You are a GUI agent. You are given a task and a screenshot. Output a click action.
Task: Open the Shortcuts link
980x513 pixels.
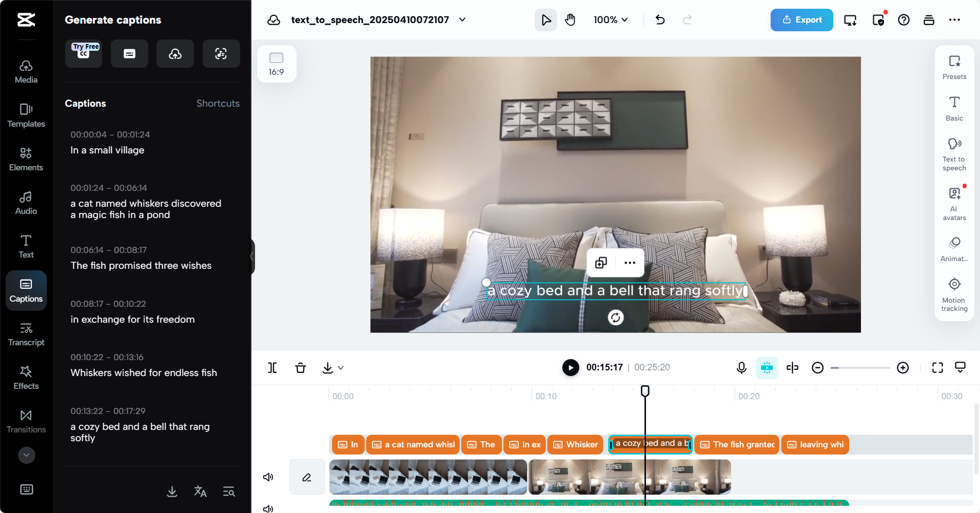(x=218, y=103)
